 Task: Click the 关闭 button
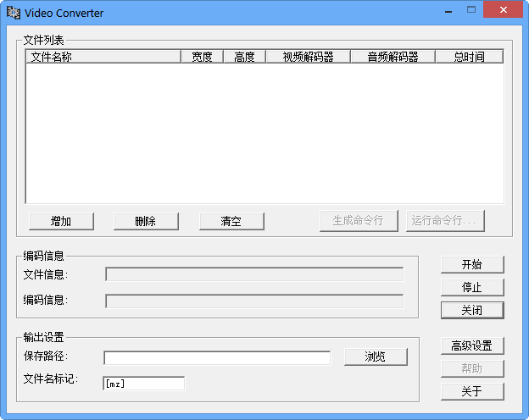pyautogui.click(x=472, y=310)
